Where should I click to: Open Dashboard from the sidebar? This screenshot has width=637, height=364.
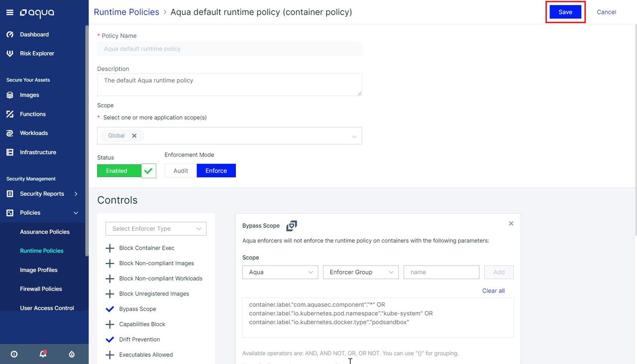point(34,34)
